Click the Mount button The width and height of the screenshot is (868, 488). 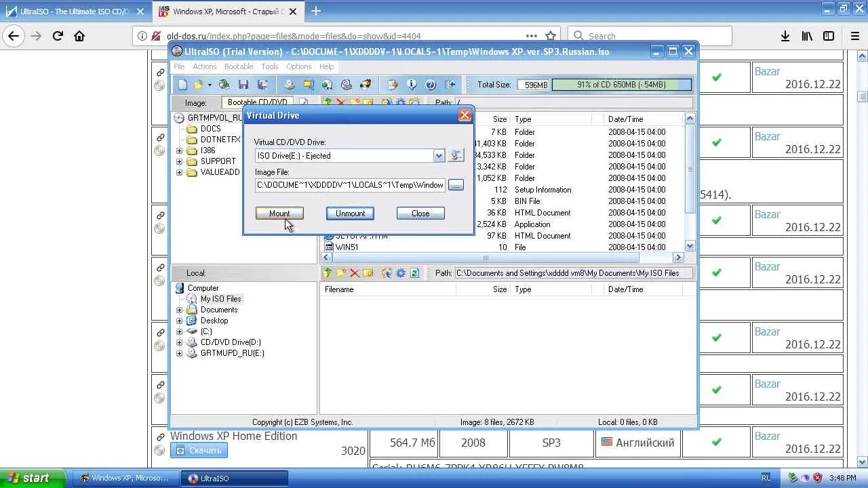279,213
